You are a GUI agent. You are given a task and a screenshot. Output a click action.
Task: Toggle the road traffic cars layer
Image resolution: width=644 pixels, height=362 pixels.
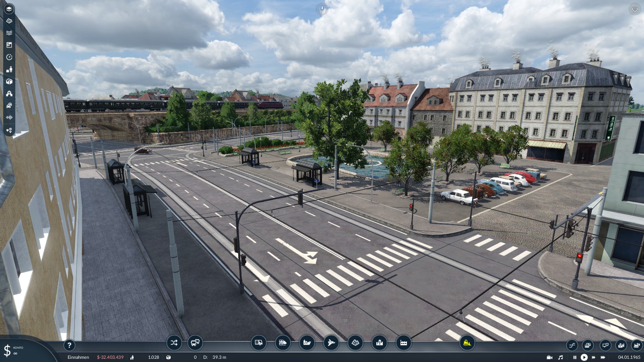click(x=9, y=105)
